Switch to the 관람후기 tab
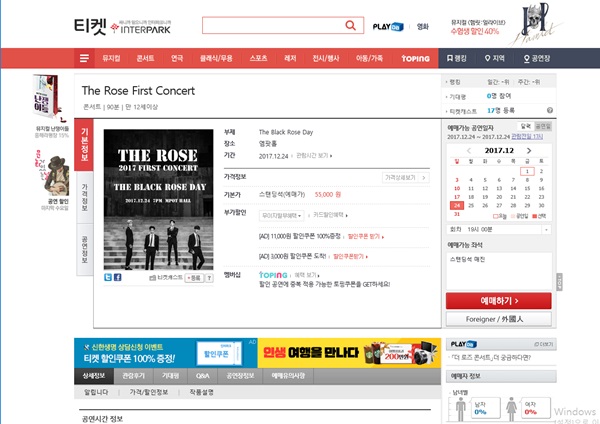This screenshot has height=424, width=600. click(x=133, y=376)
